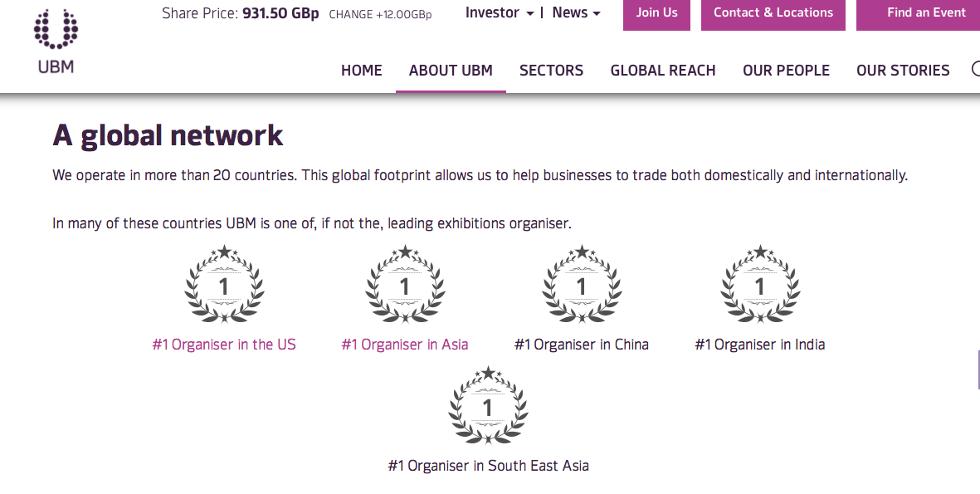980x494 pixels.
Task: Open Contact & Locations
Action: 773,13
